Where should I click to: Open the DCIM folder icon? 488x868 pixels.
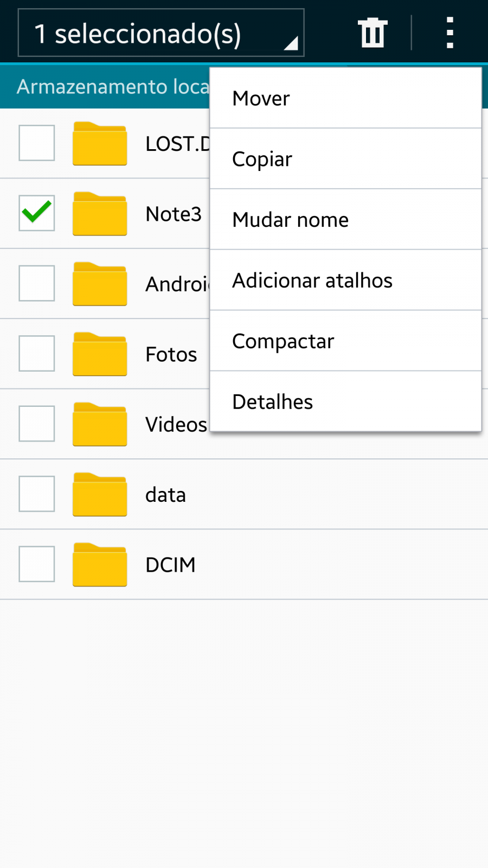(x=100, y=564)
